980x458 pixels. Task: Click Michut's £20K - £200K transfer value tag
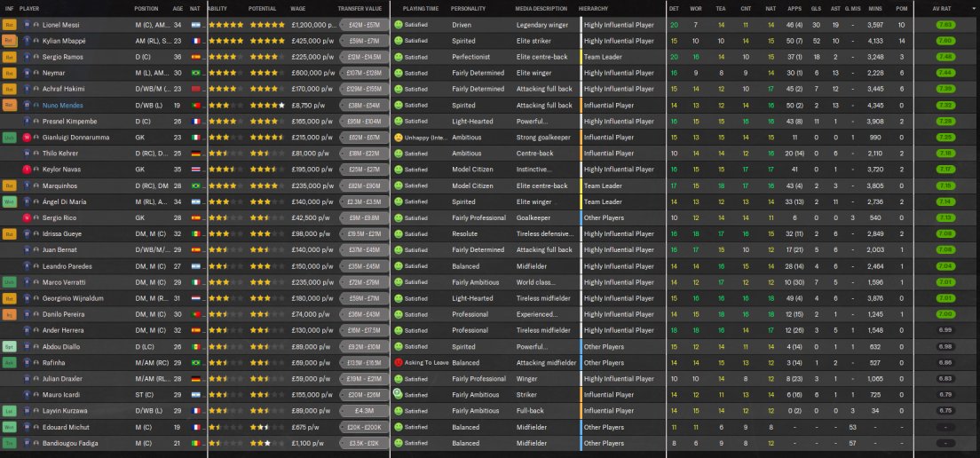click(x=364, y=428)
